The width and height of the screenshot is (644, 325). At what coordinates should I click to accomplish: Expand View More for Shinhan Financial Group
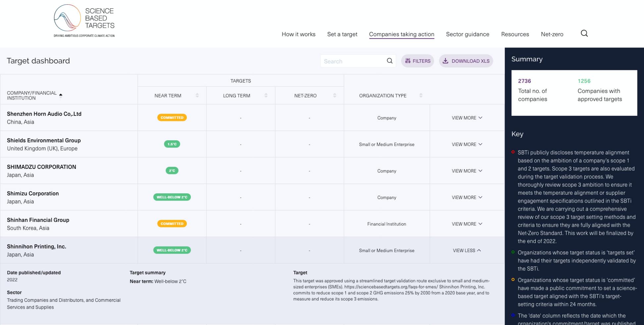point(467,224)
